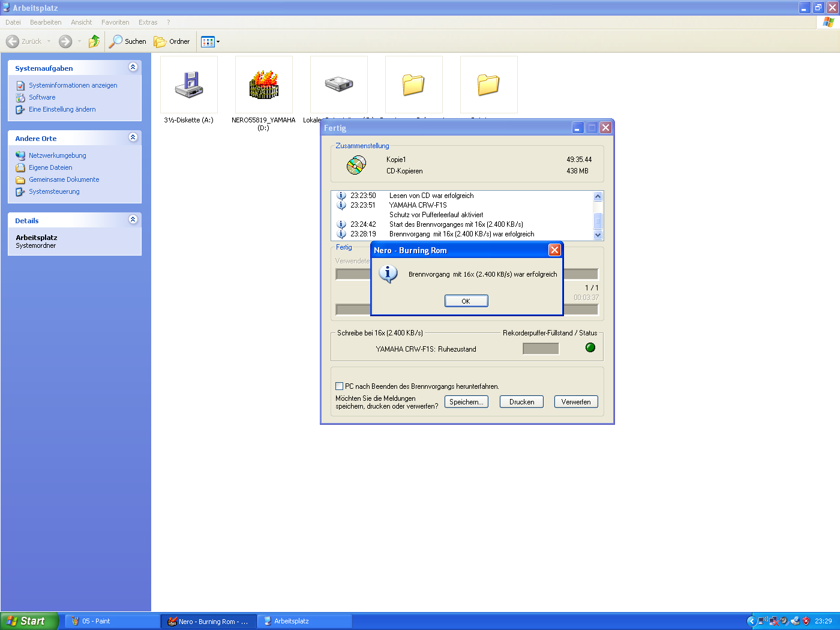The width and height of the screenshot is (840, 630).
Task: Click Eine Einstellung ändern link
Action: (x=62, y=109)
